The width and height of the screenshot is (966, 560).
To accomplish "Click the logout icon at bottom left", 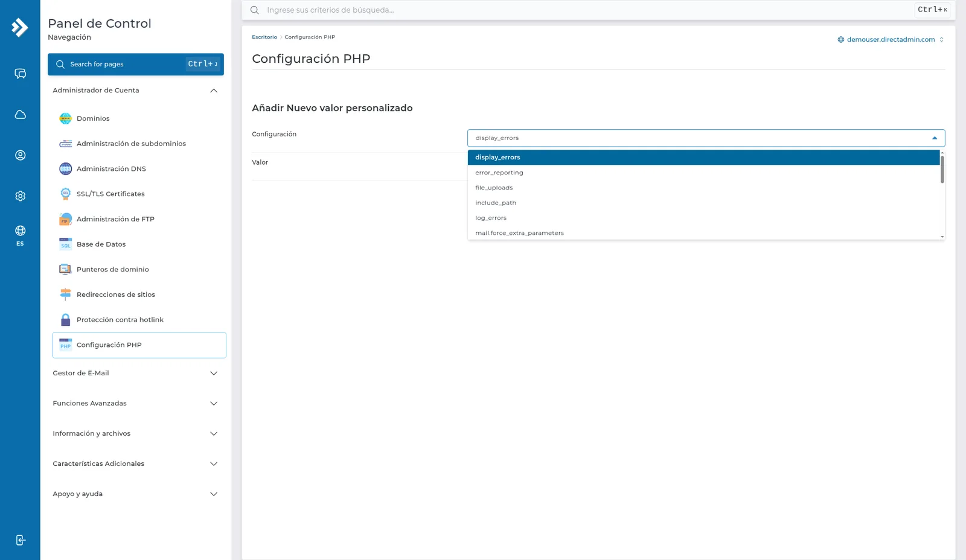I will (x=20, y=540).
